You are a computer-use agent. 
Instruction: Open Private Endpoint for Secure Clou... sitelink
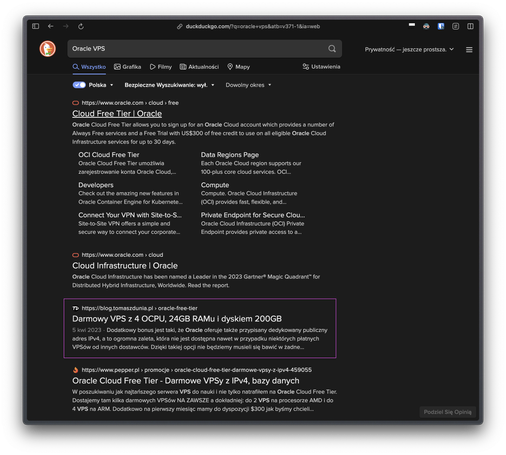point(253,215)
